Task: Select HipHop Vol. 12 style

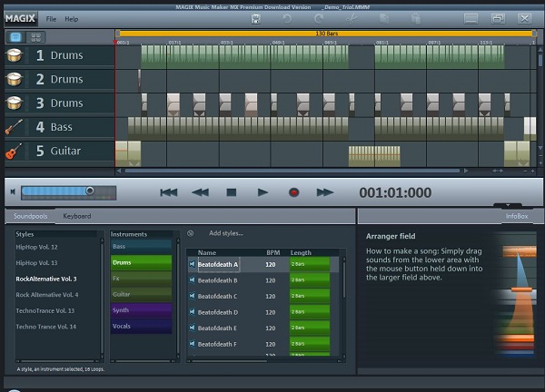Action: (36, 247)
